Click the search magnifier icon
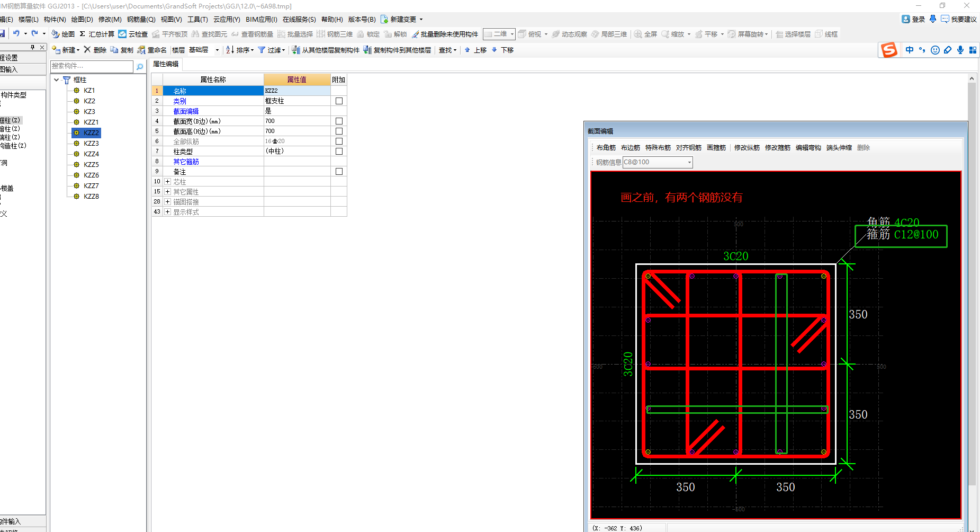 coord(140,66)
